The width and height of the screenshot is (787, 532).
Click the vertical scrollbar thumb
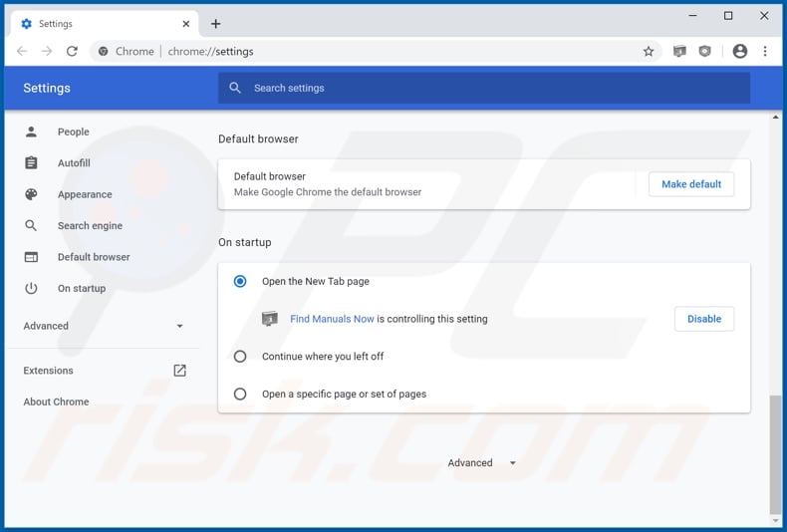coord(775,454)
